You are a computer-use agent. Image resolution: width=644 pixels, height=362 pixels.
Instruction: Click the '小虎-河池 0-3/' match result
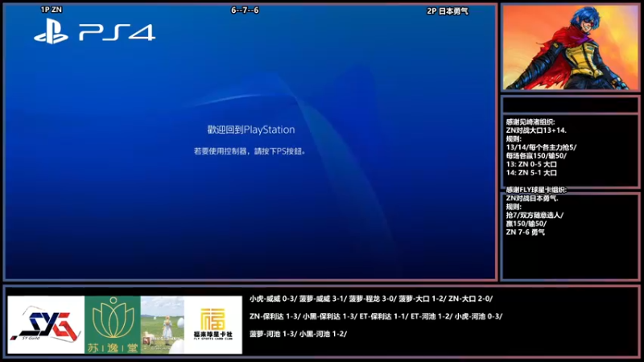tap(478, 316)
